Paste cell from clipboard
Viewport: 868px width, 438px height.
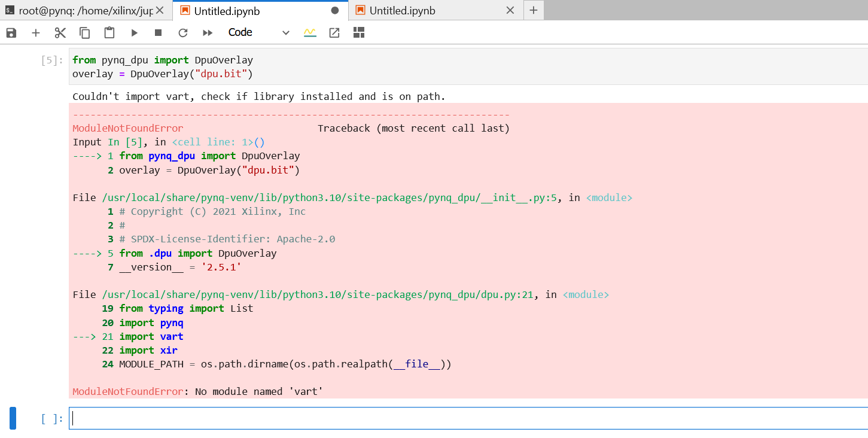coord(109,33)
